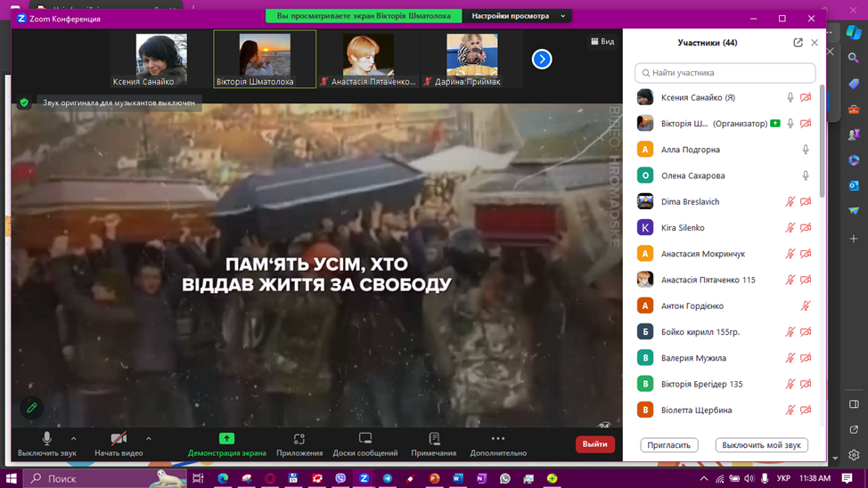868x488 pixels.
Task: Open Настройки просмотра dropdown
Action: (517, 16)
